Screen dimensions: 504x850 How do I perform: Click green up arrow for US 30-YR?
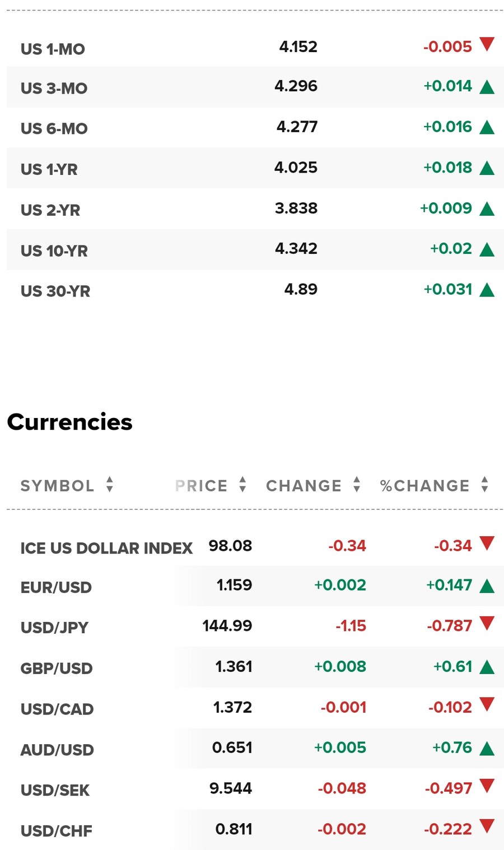tap(487, 290)
